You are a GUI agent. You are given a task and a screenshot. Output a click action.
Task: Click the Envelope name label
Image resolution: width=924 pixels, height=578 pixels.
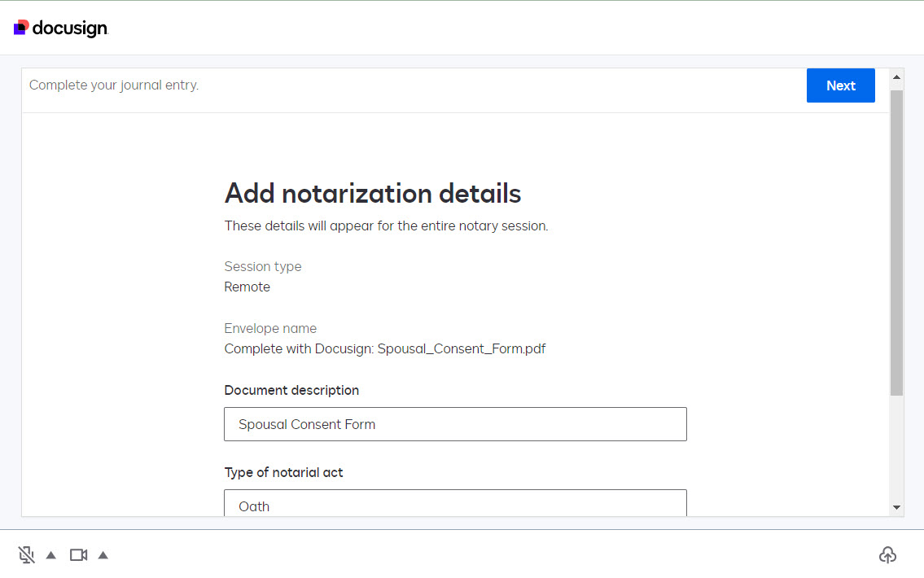point(270,329)
